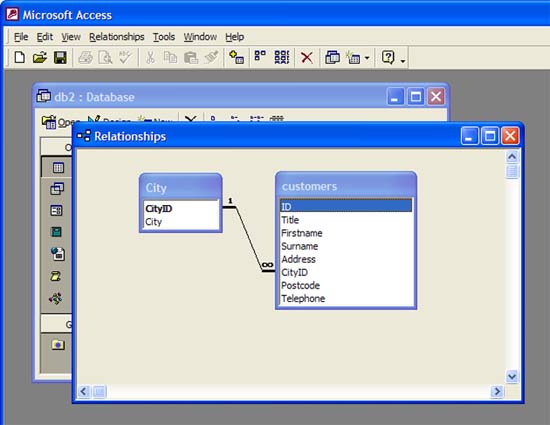Click Relationships horizontal scrollbar right arrow
Image resolution: width=550 pixels, height=425 pixels.
[497, 391]
